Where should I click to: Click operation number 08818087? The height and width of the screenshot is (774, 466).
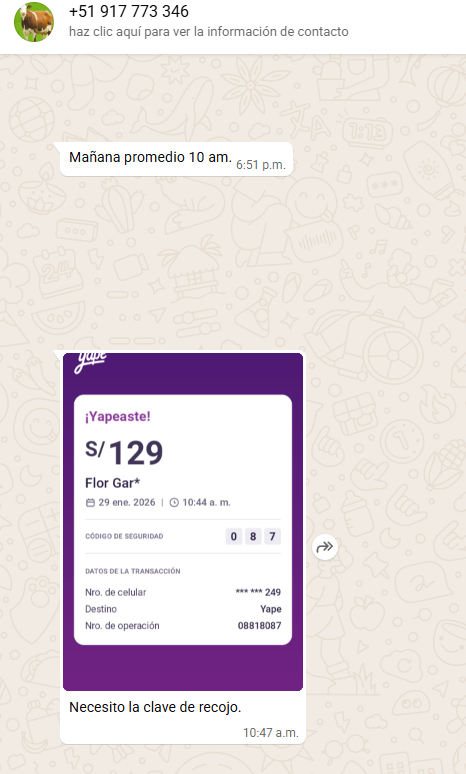[x=259, y=625]
